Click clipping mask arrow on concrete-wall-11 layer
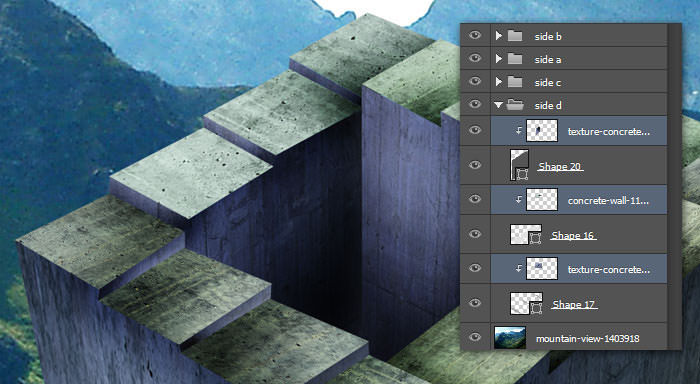 point(518,200)
